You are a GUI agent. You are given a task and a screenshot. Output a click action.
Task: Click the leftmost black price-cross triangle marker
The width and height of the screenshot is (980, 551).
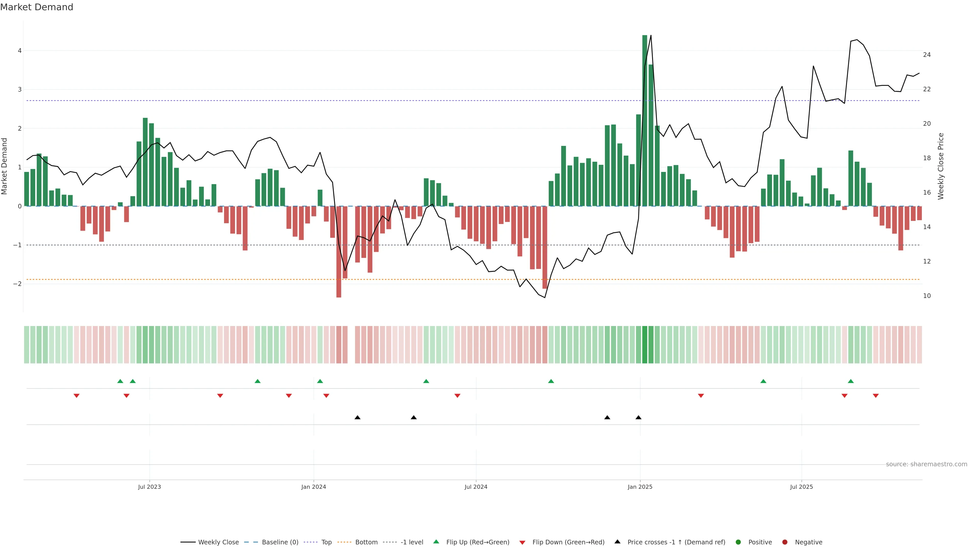tap(358, 418)
